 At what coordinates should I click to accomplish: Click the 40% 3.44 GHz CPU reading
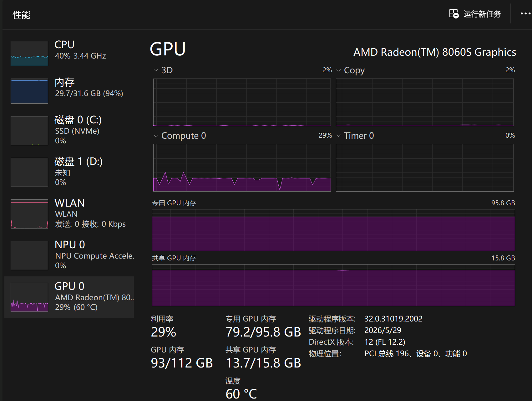[x=80, y=56]
